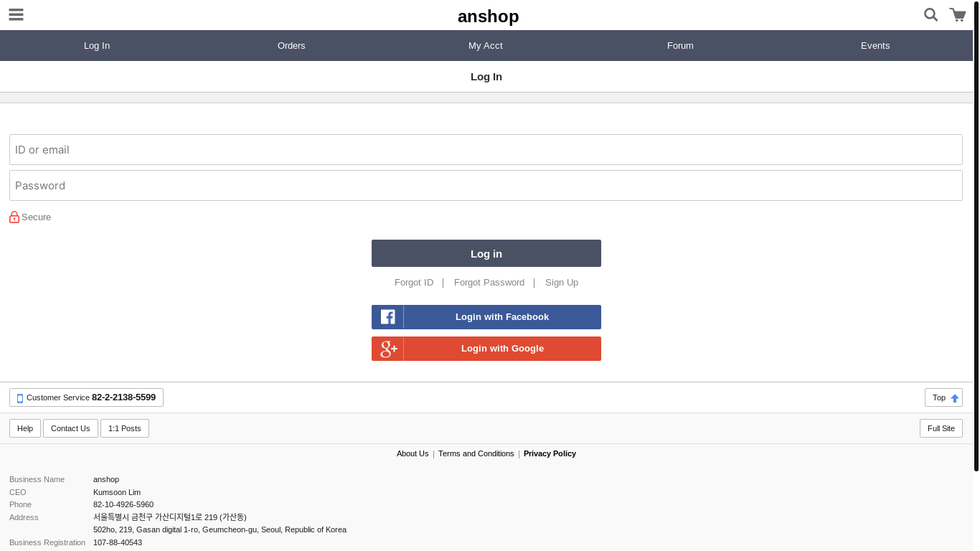Open the Terms and Conditions link
The image size is (980, 551).
pos(476,453)
